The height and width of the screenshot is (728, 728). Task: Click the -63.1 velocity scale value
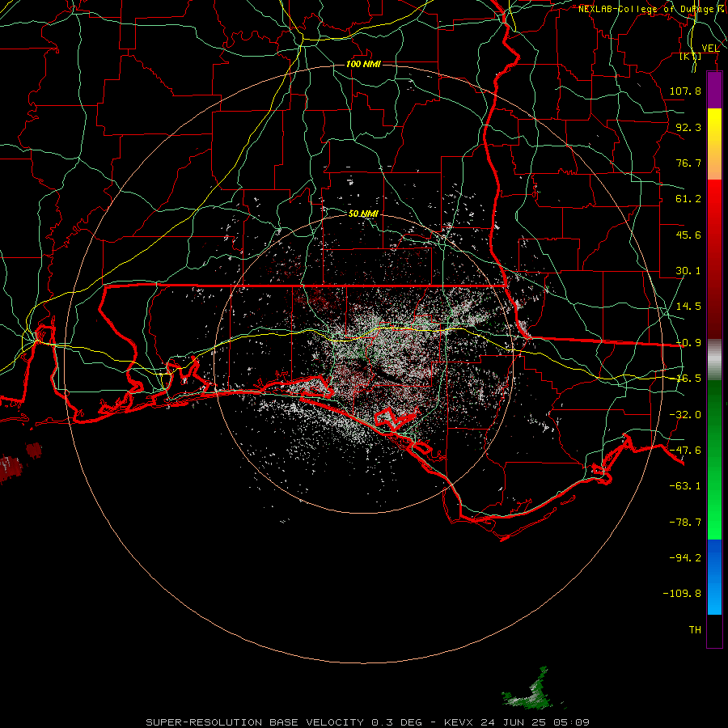(x=685, y=486)
